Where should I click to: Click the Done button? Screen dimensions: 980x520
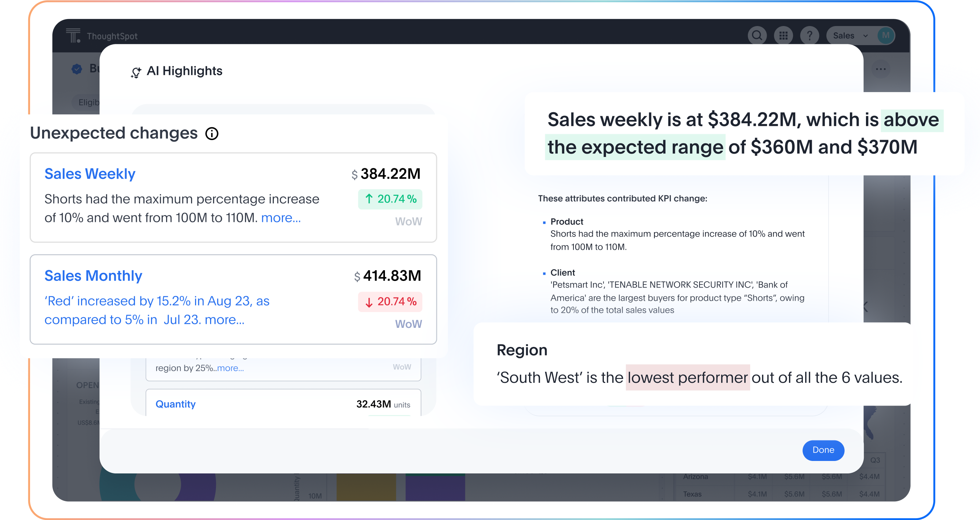coord(823,450)
